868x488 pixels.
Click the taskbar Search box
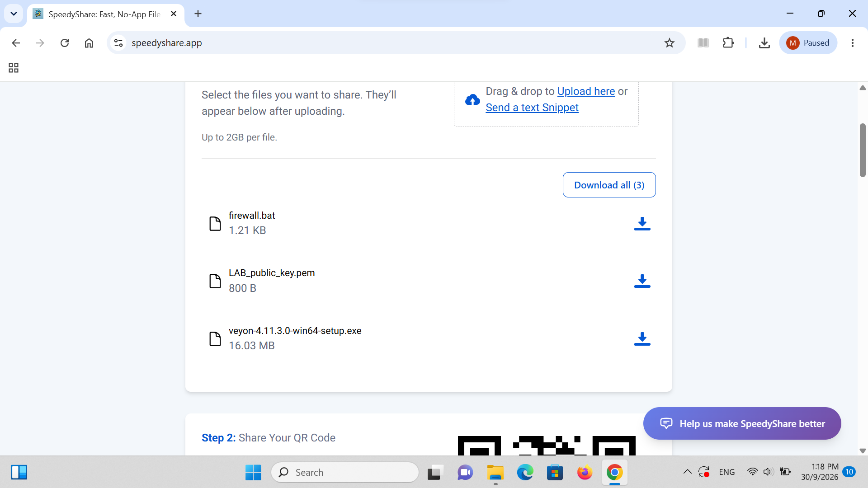pos(345,473)
